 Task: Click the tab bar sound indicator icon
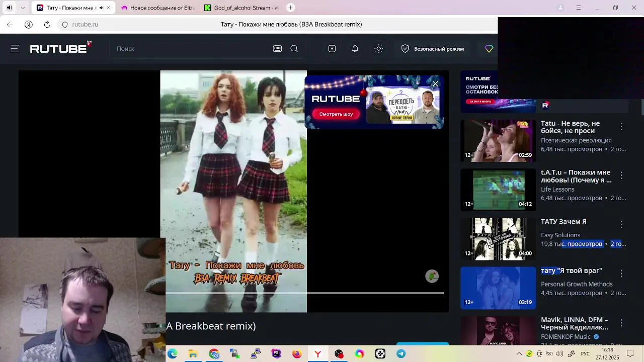point(9,8)
